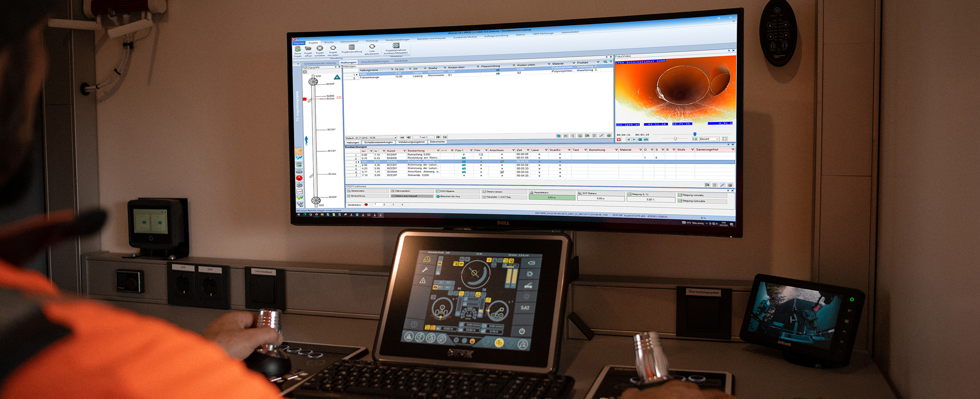Screen dimensions: 980x399
Task: Stop the inspection video
Action: [640, 140]
